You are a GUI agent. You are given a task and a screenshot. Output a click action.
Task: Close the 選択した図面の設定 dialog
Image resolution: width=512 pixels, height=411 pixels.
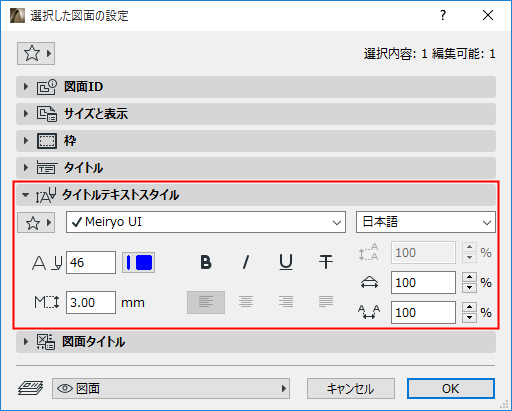pos(488,15)
